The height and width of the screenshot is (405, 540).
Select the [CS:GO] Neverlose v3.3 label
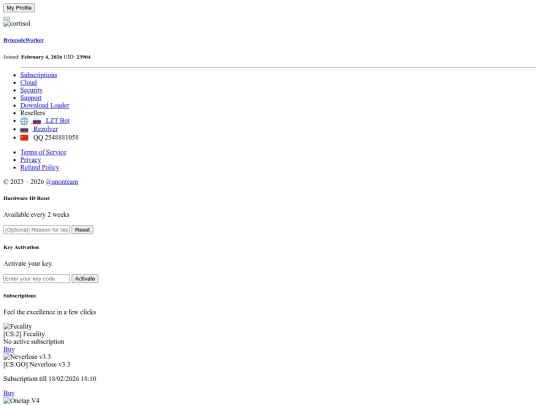pyautogui.click(x=37, y=364)
